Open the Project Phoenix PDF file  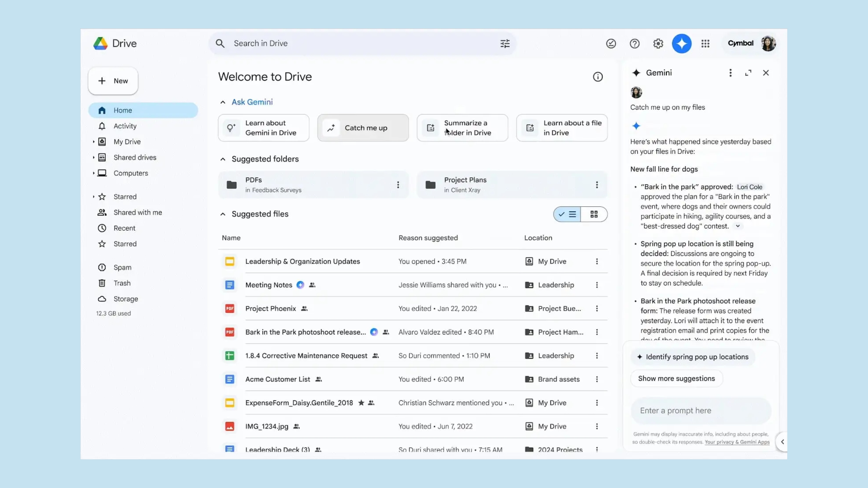[x=271, y=308]
